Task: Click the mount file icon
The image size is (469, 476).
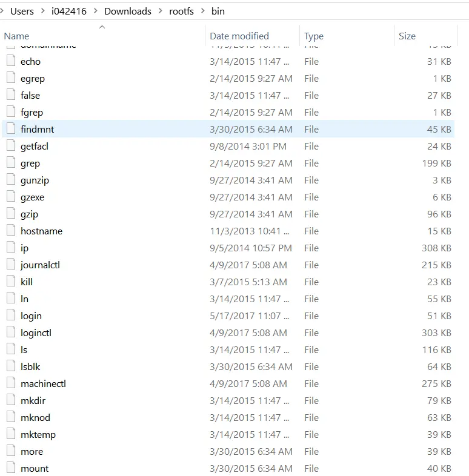Action: (x=11, y=468)
